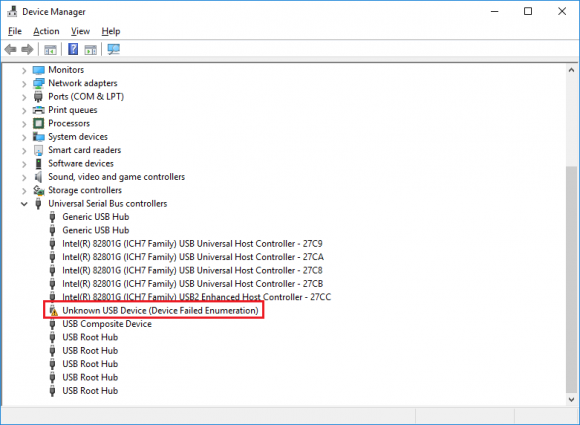
Task: Click the scrollbar up arrow
Action: click(x=571, y=70)
